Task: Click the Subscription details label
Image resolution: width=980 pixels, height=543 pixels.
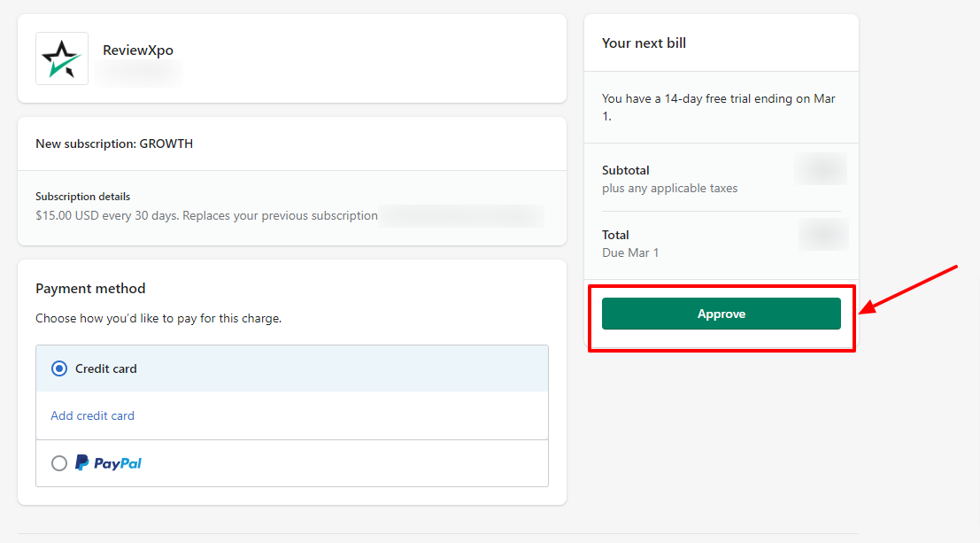Action: coord(82,197)
